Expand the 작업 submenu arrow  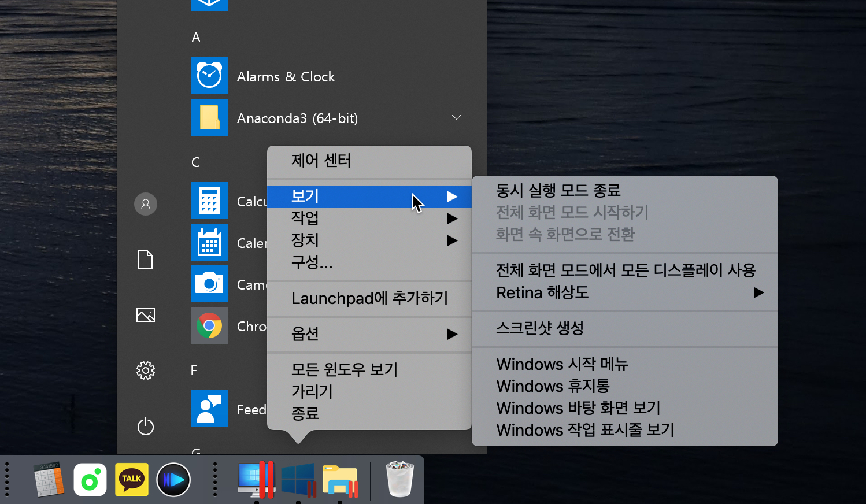coord(452,218)
